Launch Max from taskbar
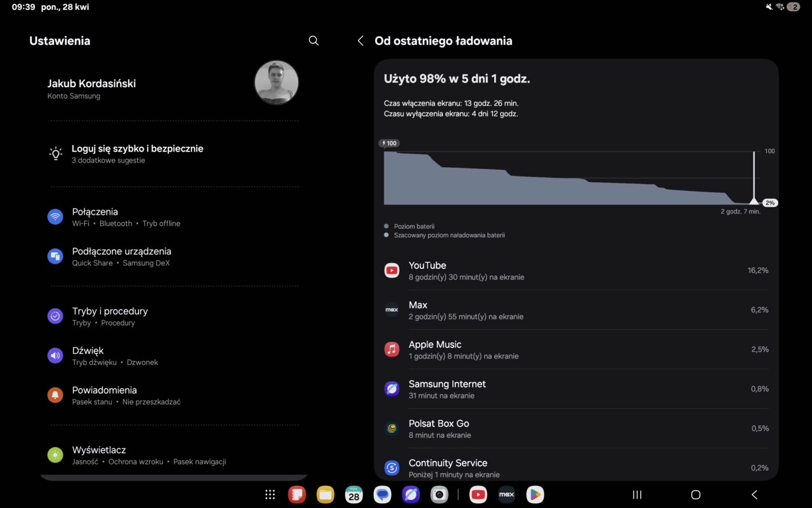The height and width of the screenshot is (508, 812). (x=506, y=495)
